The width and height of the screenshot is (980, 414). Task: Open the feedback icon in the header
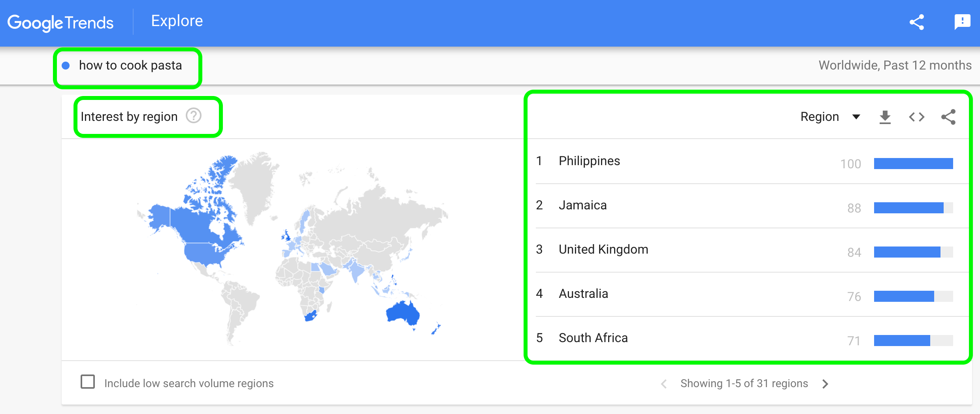962,22
